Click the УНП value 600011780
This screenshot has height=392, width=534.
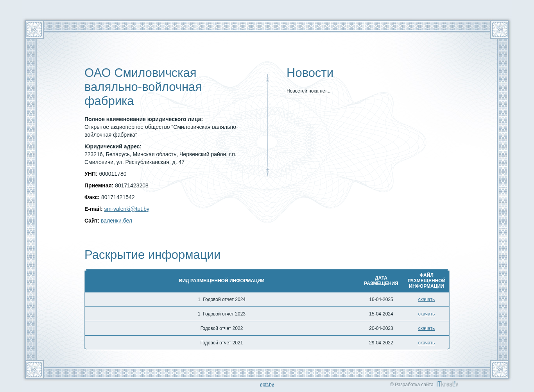coord(113,174)
